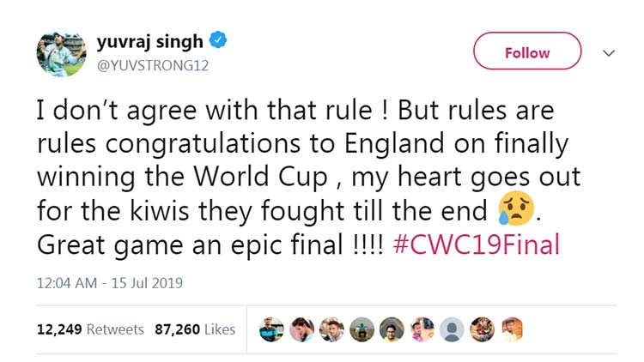The width and height of the screenshot is (644, 362).
Task: Click the fifth avatar with yellow shirt
Action: point(392,329)
